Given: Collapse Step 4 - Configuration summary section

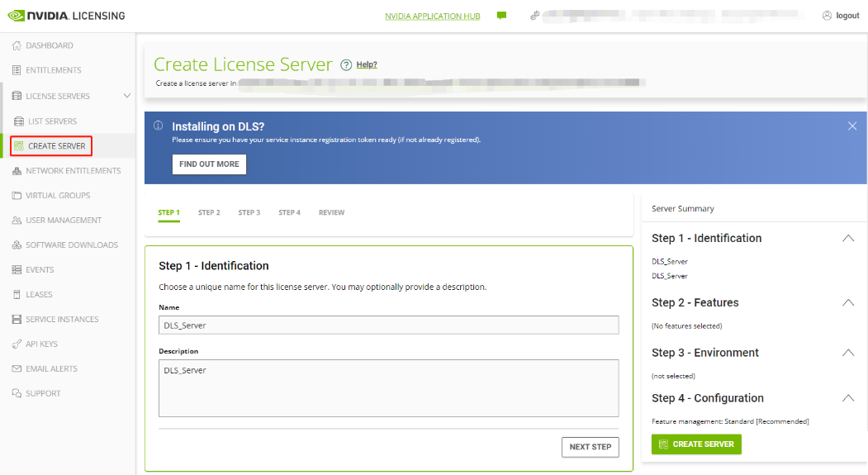Looking at the screenshot, I should click(x=847, y=398).
